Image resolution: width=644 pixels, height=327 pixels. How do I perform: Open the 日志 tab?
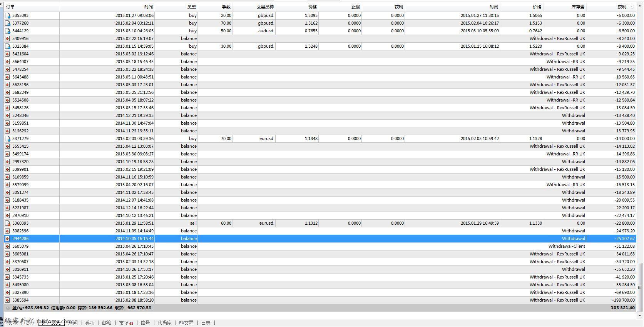click(x=206, y=323)
